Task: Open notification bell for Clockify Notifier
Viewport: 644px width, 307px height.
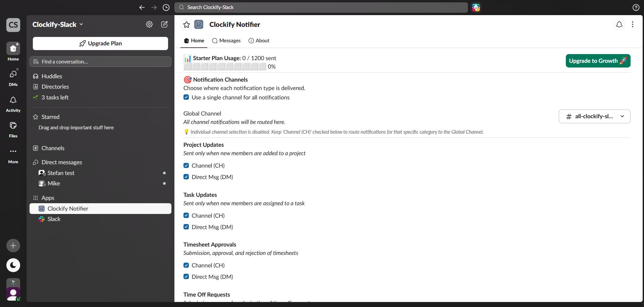Action: click(619, 25)
